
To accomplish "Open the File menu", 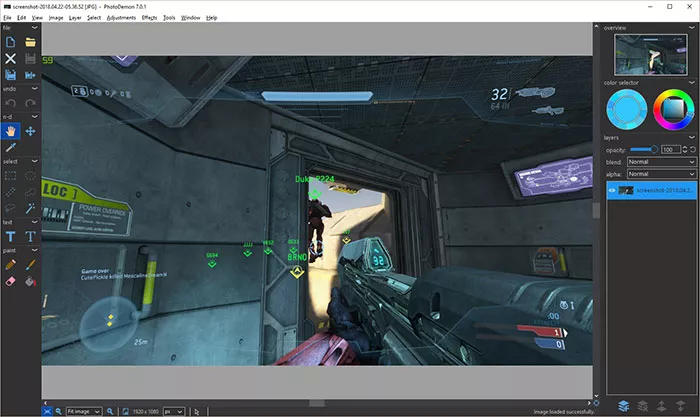I will pos(7,18).
